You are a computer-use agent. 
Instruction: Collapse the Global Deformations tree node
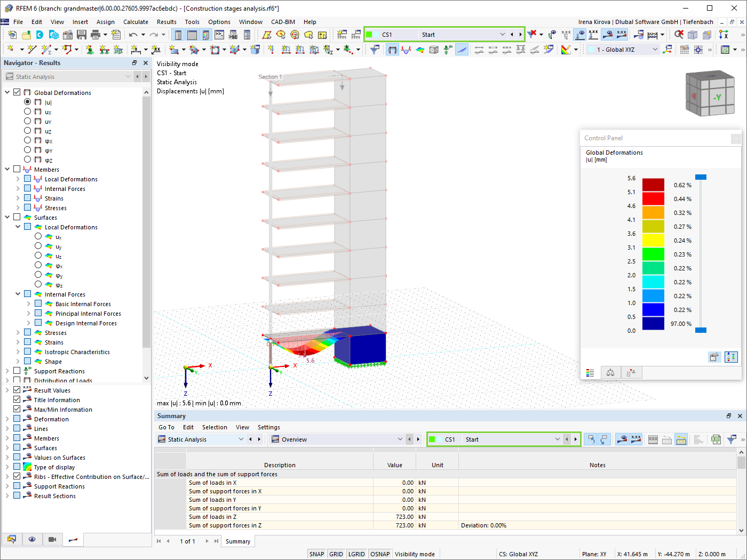pyautogui.click(x=7, y=92)
